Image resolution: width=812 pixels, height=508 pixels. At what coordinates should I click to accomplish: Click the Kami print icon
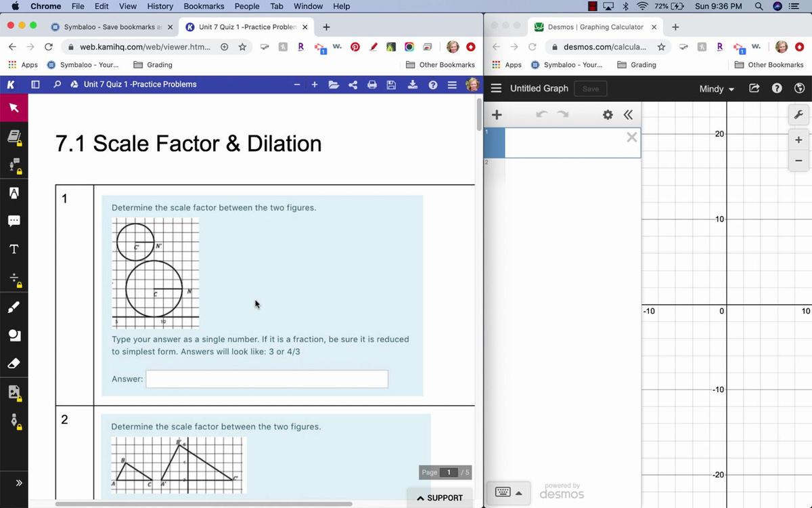(371, 85)
